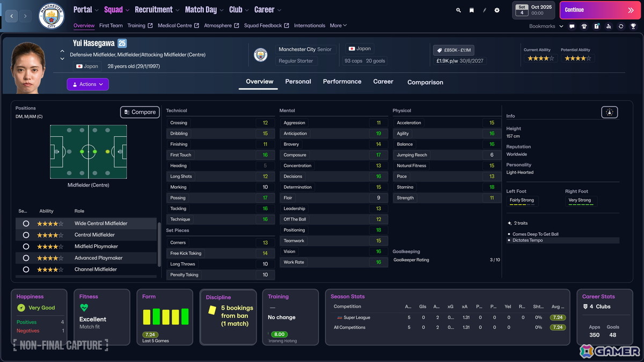Open notes with the pencil icon
Screen dimensions: 644x362
click(x=485, y=10)
